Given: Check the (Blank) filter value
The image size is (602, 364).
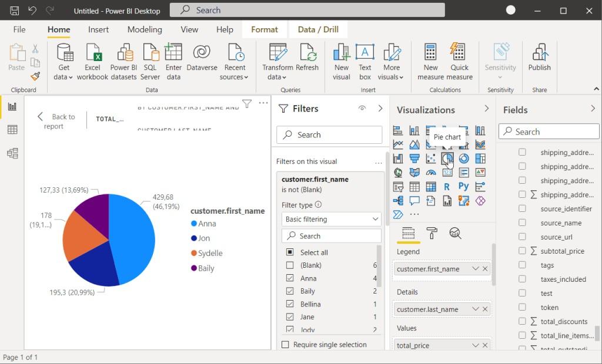Looking at the screenshot, I should 290,265.
